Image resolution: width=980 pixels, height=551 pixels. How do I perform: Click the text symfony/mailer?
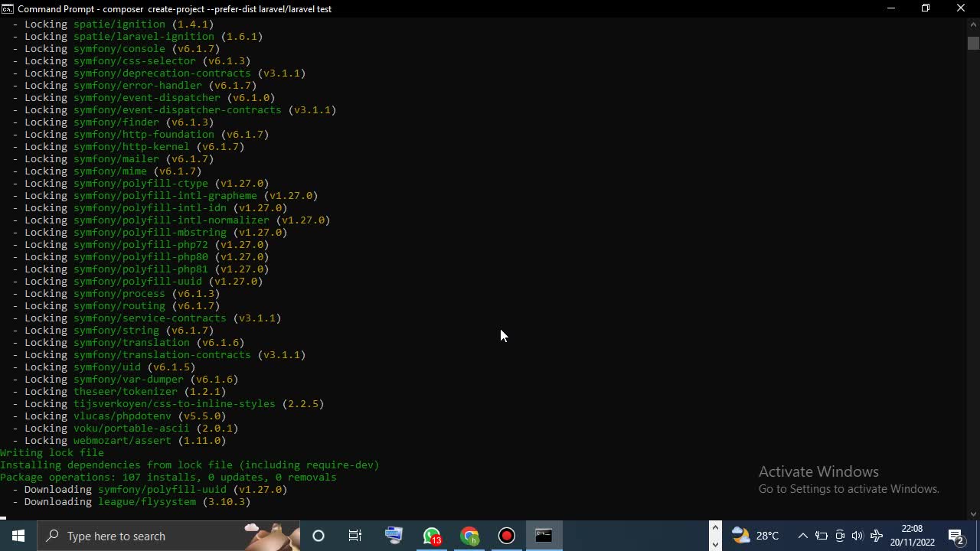point(116,158)
